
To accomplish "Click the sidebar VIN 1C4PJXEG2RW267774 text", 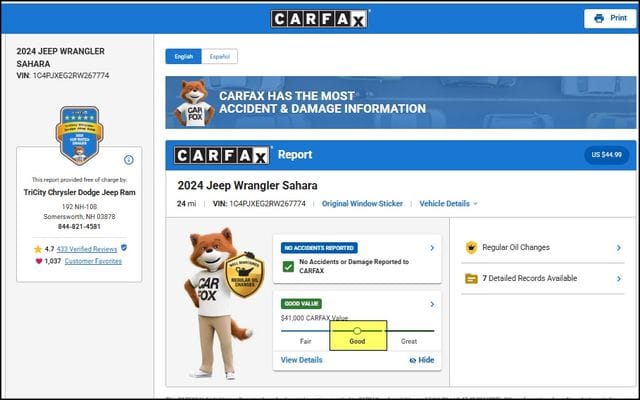I will coord(63,76).
